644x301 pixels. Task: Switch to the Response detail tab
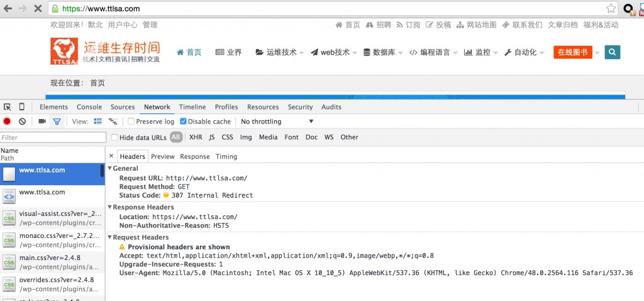point(195,156)
